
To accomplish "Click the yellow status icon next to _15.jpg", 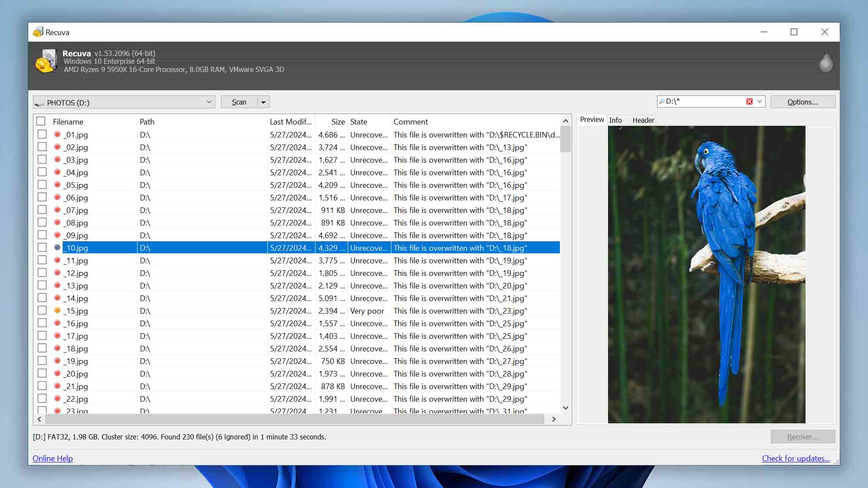I will tap(57, 311).
